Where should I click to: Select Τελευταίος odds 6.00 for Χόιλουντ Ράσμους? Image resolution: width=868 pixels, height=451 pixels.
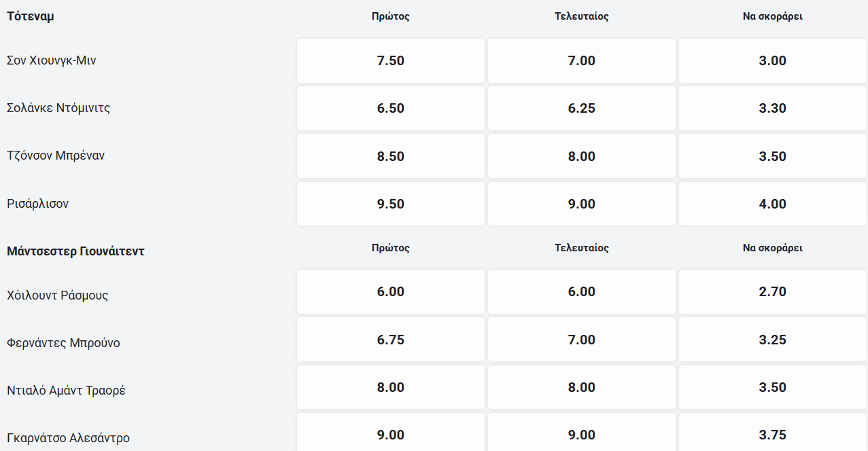[x=582, y=291]
